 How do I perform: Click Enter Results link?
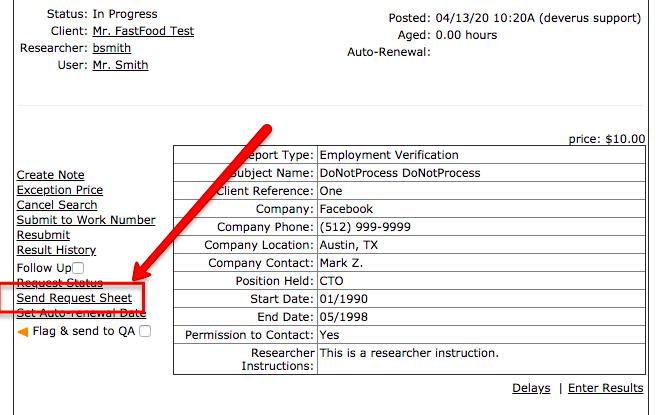(605, 388)
